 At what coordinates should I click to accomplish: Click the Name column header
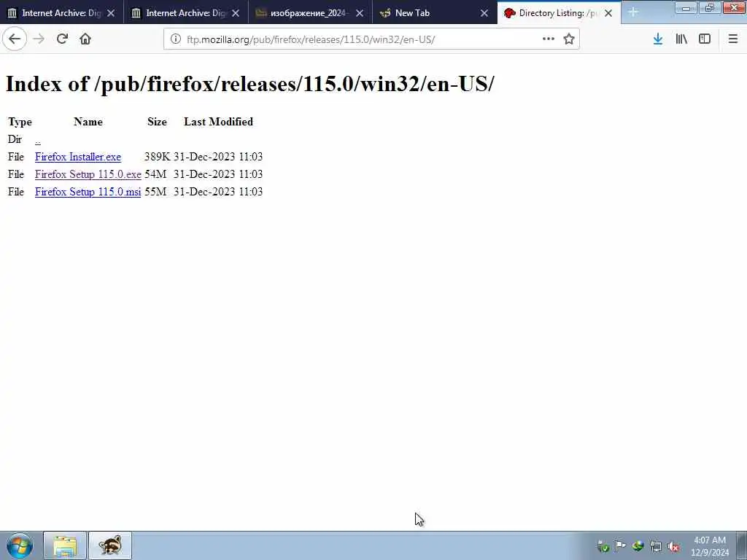pos(88,122)
